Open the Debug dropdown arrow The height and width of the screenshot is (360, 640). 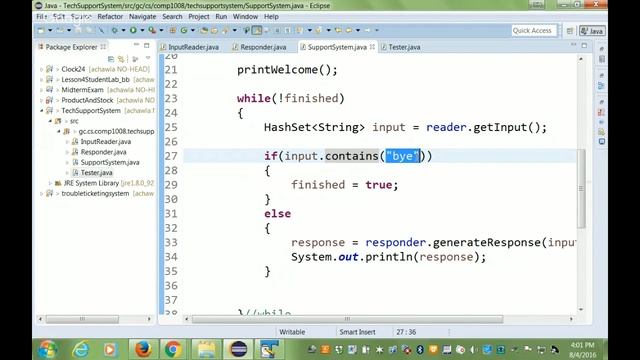pos(123,30)
